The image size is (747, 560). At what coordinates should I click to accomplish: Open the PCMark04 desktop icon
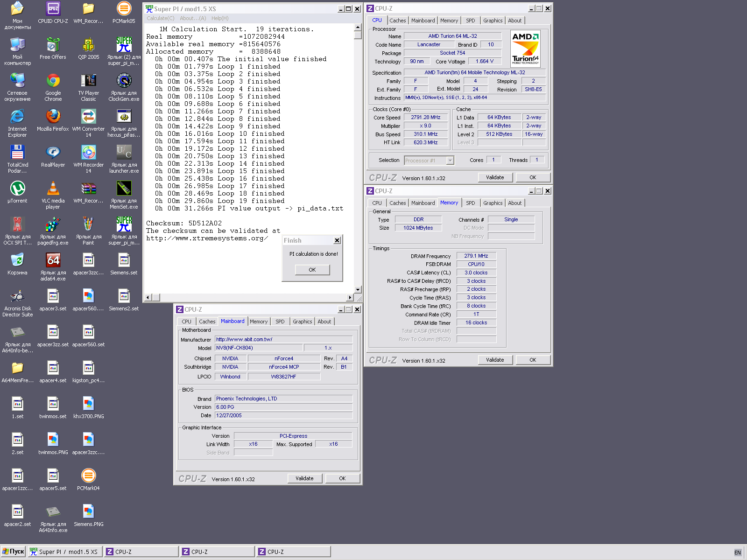click(88, 479)
